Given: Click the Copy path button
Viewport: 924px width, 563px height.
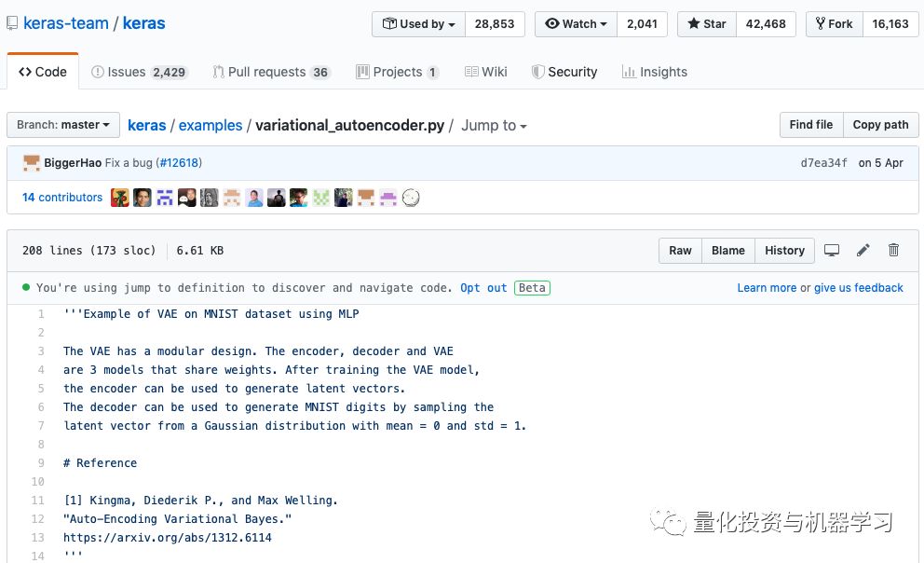Looking at the screenshot, I should coord(880,125).
